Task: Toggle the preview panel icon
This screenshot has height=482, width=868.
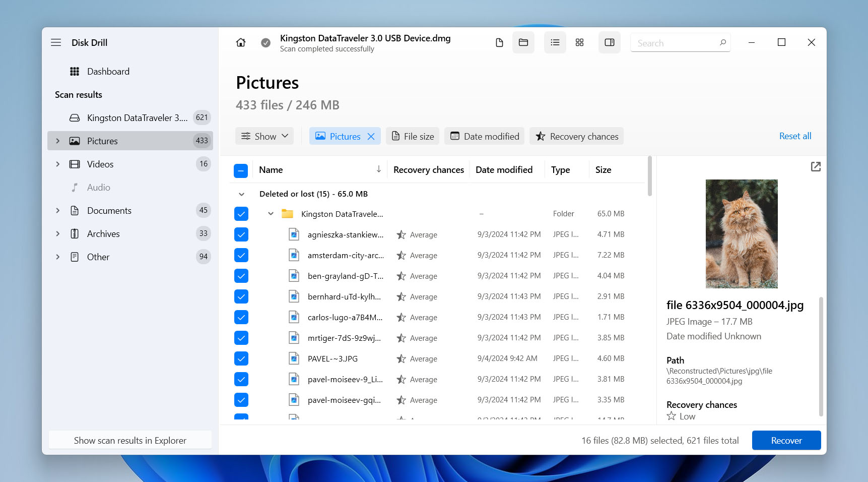Action: tap(610, 43)
